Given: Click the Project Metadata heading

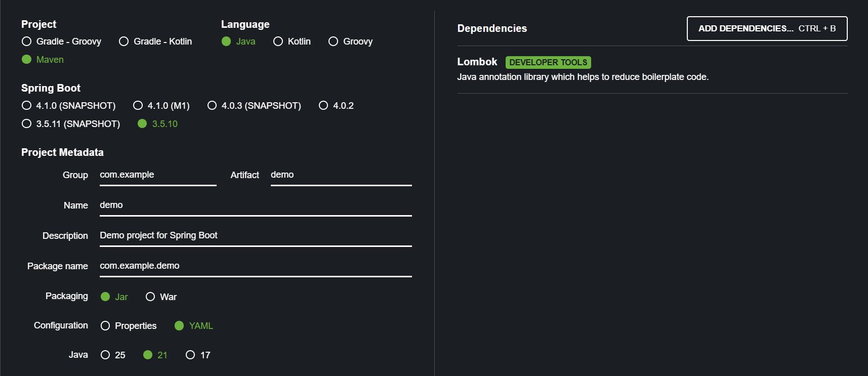Looking at the screenshot, I should click(x=62, y=152).
